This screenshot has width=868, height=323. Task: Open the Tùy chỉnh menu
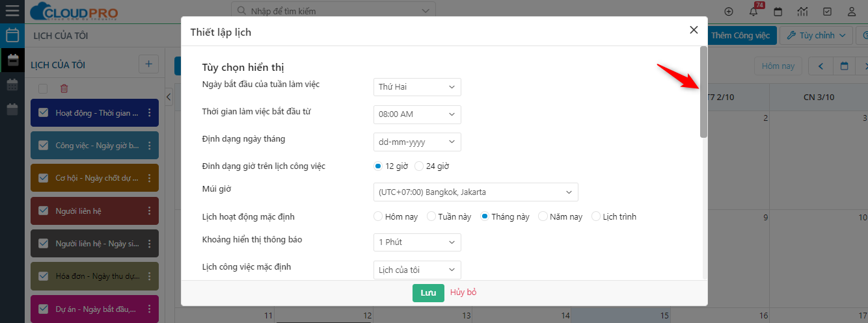(816, 35)
